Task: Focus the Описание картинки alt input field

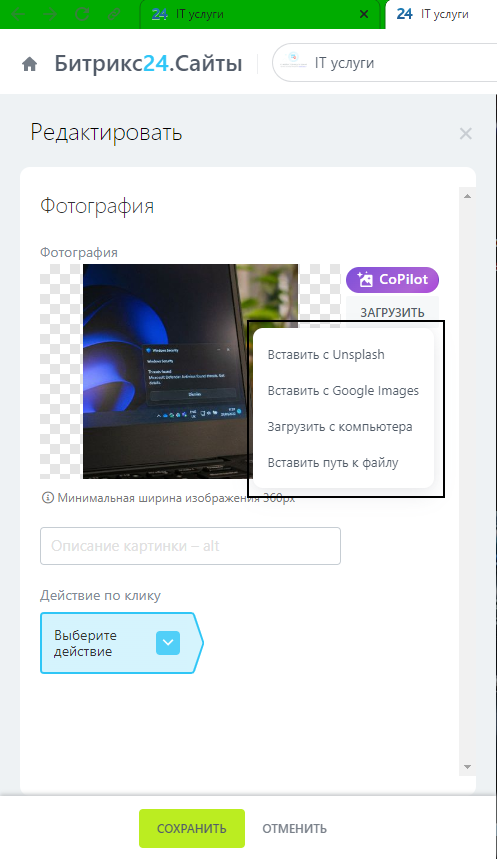Action: (190, 546)
